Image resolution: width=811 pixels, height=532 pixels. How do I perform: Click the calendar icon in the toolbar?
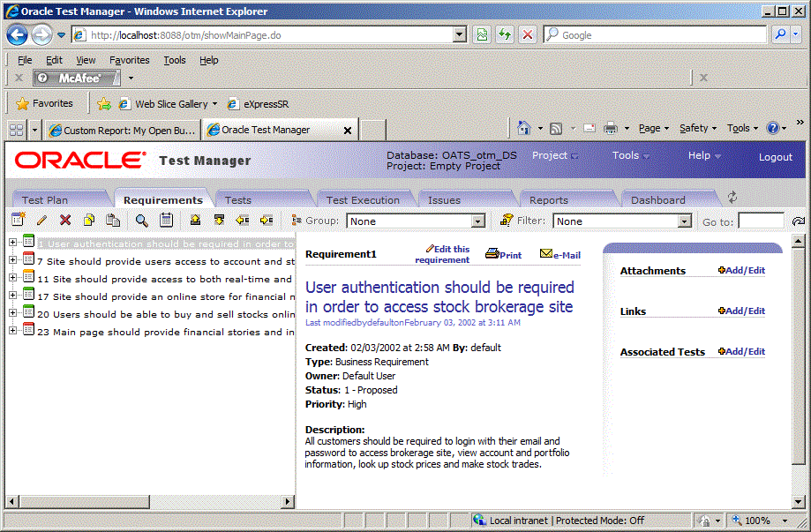tap(166, 221)
